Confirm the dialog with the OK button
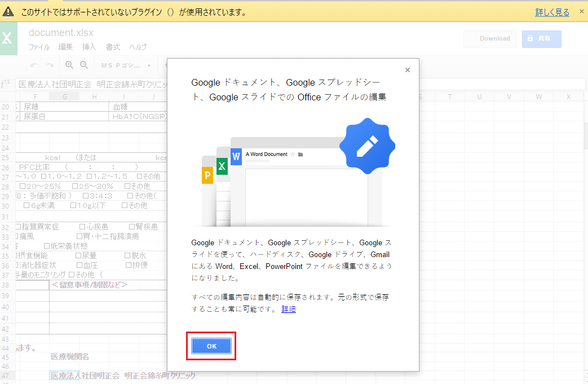 pos(211,346)
